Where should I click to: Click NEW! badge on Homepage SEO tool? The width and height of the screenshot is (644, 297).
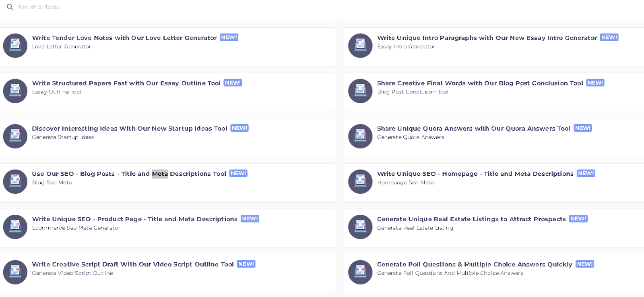pyautogui.click(x=586, y=173)
